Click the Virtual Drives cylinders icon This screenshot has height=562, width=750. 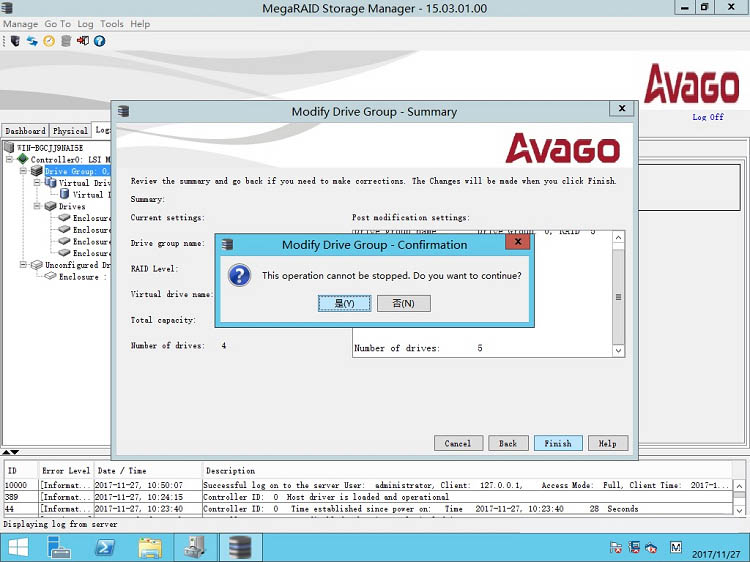(x=51, y=182)
